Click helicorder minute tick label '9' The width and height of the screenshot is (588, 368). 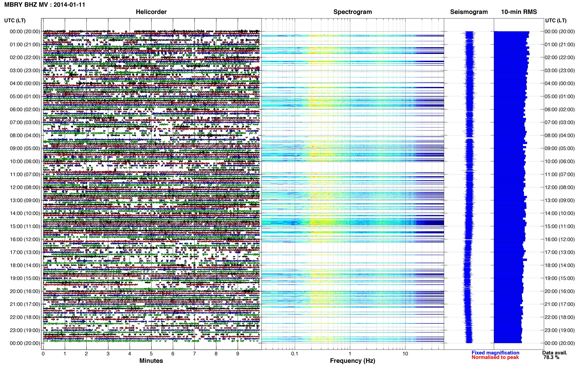coord(238,354)
